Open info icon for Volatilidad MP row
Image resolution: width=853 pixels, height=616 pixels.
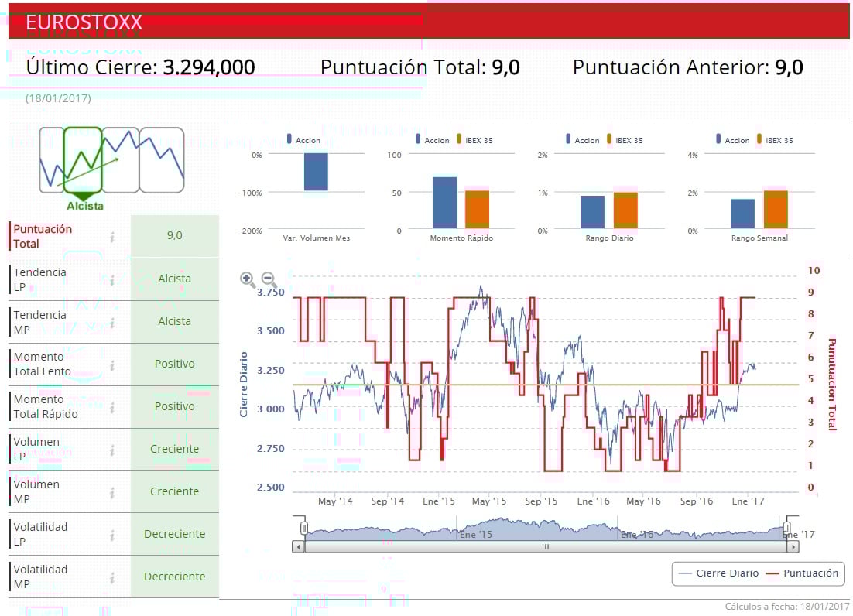[x=112, y=577]
